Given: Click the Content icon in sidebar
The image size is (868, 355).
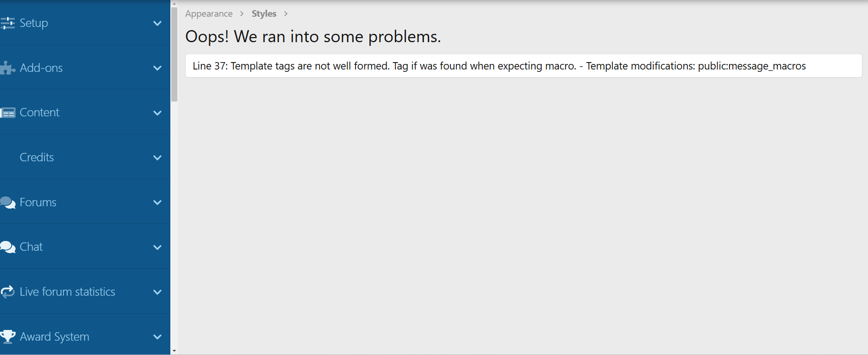Looking at the screenshot, I should (8, 113).
